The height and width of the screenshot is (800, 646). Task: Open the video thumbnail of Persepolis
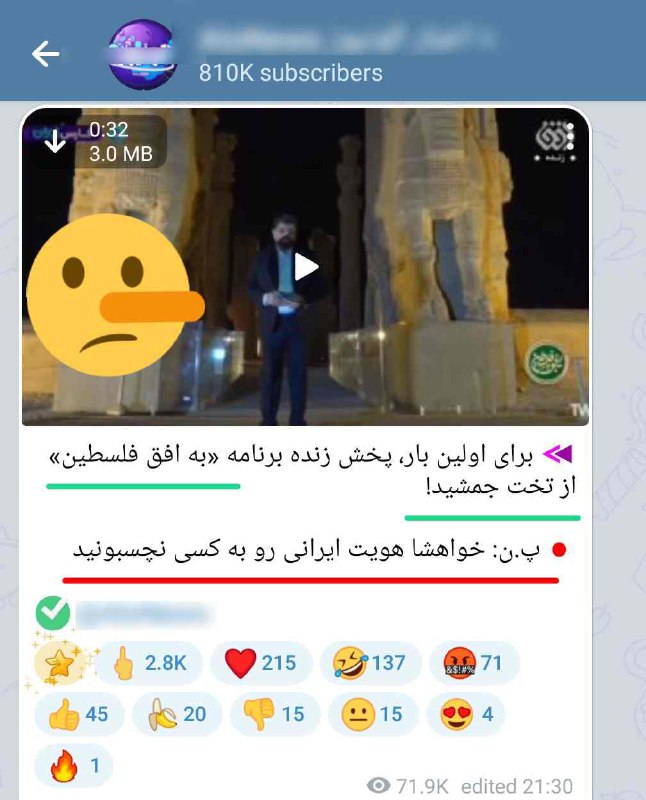(x=305, y=266)
